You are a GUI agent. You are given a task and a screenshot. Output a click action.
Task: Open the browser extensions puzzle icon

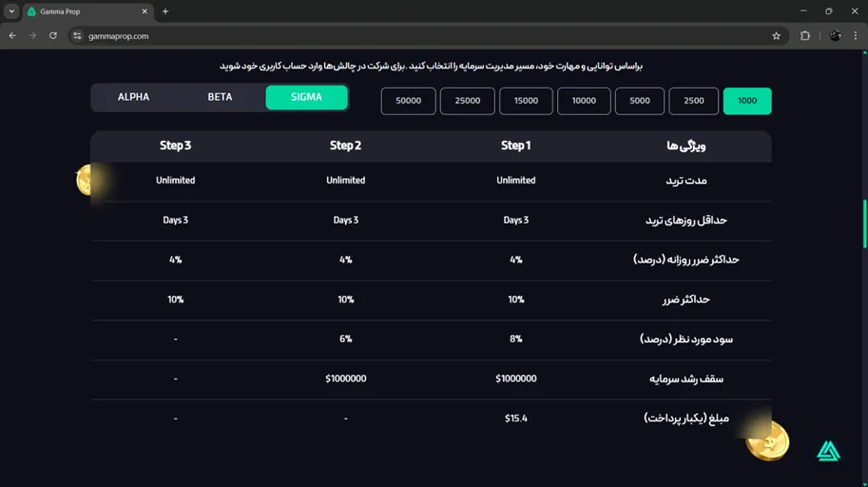tap(805, 36)
